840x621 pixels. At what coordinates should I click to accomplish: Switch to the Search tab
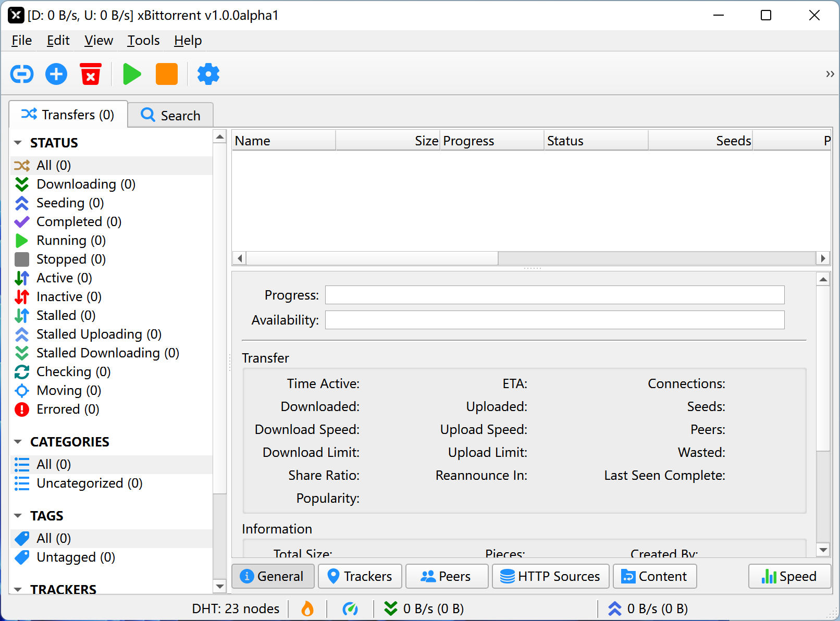click(171, 115)
